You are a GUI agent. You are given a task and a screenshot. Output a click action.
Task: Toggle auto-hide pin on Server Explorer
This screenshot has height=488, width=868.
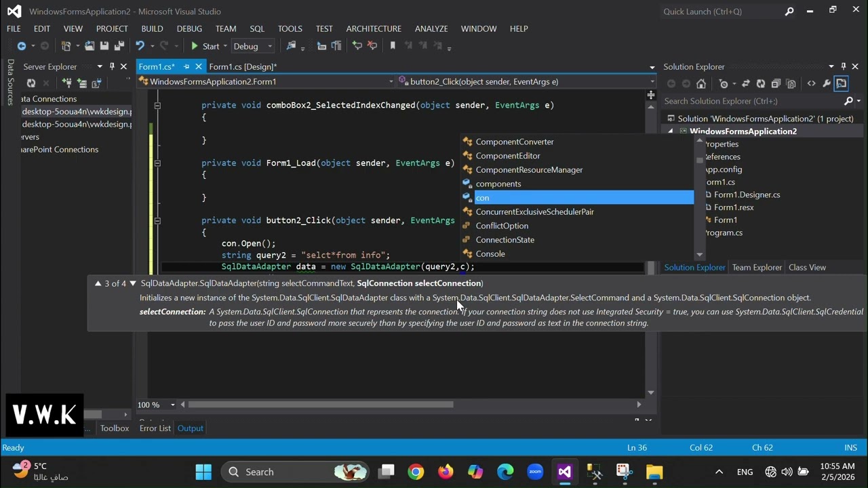(x=112, y=66)
